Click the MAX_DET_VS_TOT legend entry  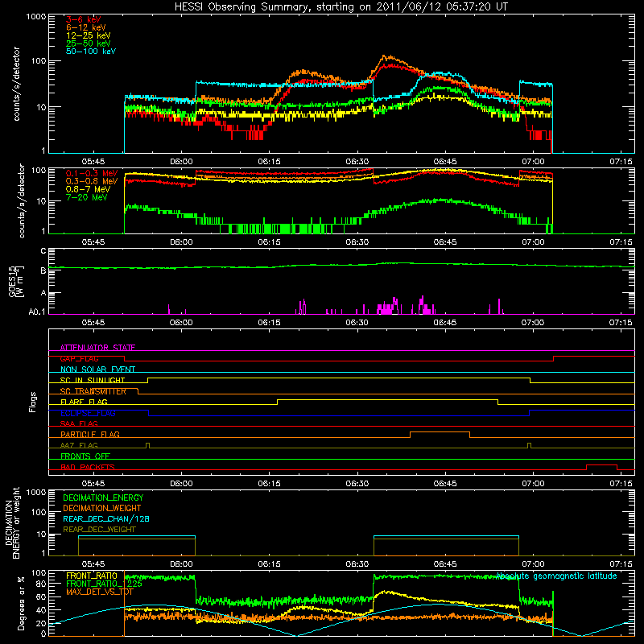coord(100,592)
